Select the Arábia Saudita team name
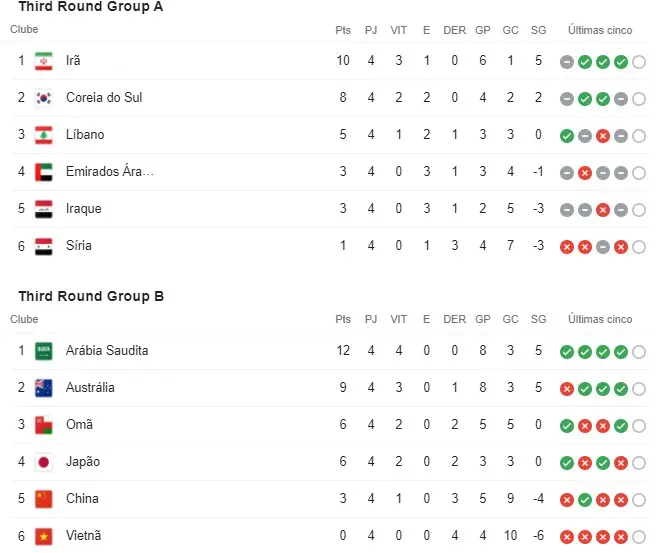 coord(107,351)
